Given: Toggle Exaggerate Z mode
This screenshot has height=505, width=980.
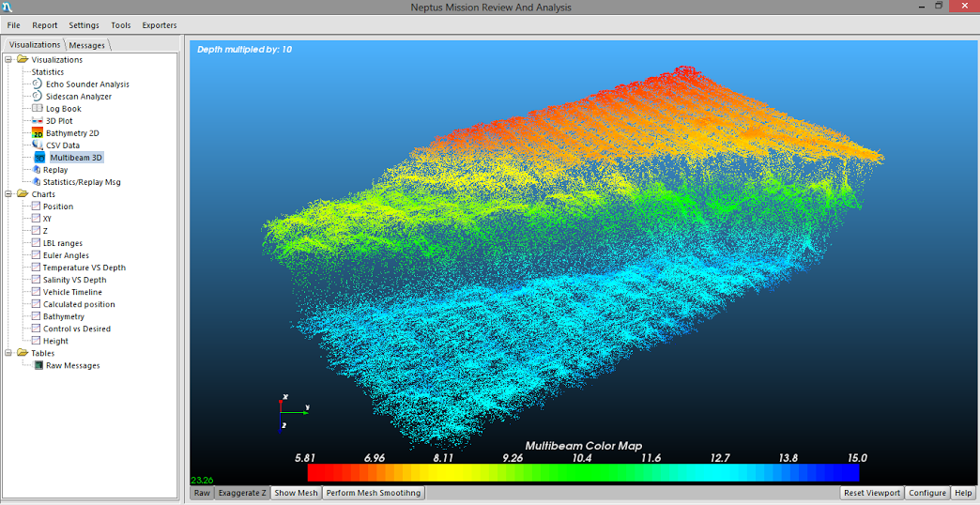Looking at the screenshot, I should 242,493.
